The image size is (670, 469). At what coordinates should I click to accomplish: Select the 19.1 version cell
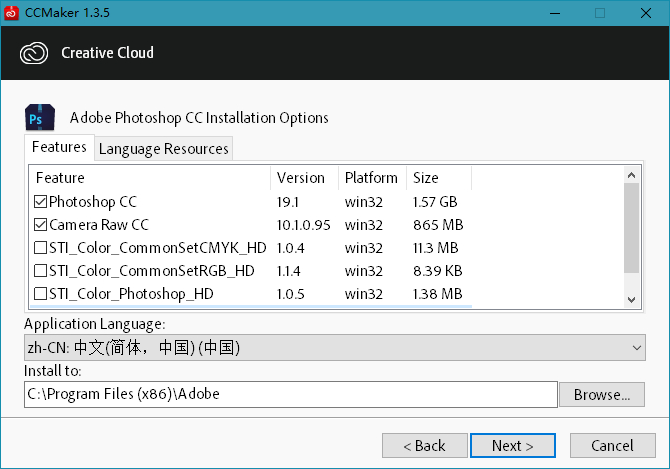pyautogui.click(x=288, y=202)
